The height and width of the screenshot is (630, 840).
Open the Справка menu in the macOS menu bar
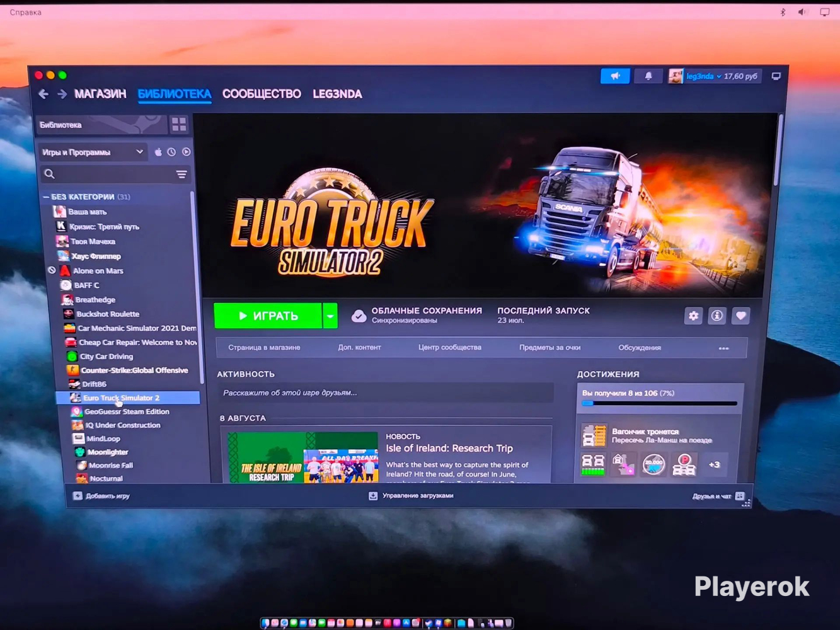coord(26,12)
